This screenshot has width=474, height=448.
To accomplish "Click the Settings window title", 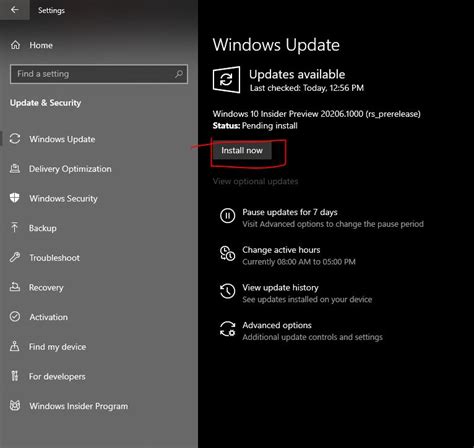I will point(51,10).
